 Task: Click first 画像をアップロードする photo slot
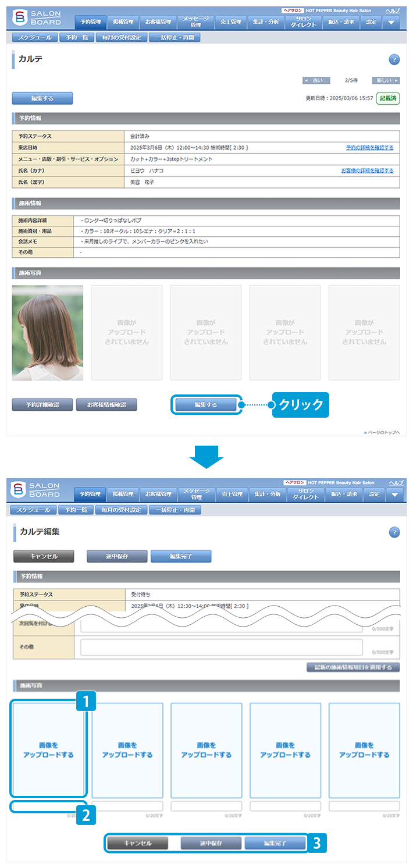tap(48, 750)
